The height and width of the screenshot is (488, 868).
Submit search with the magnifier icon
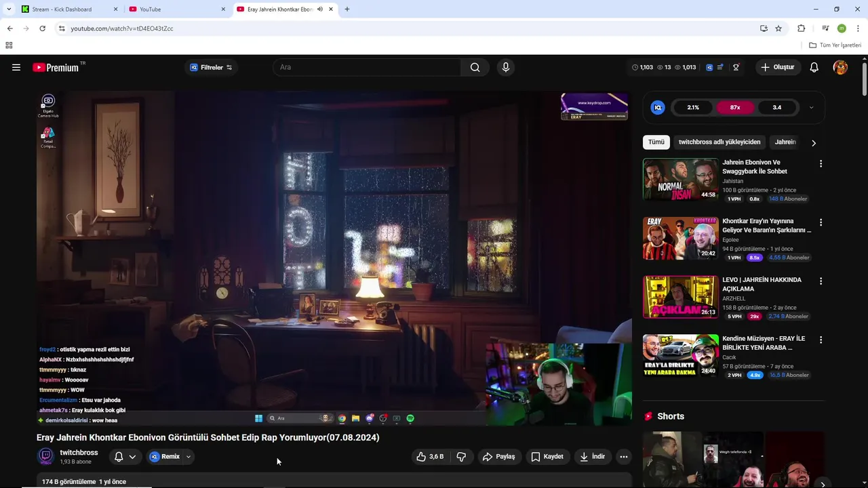click(x=475, y=67)
